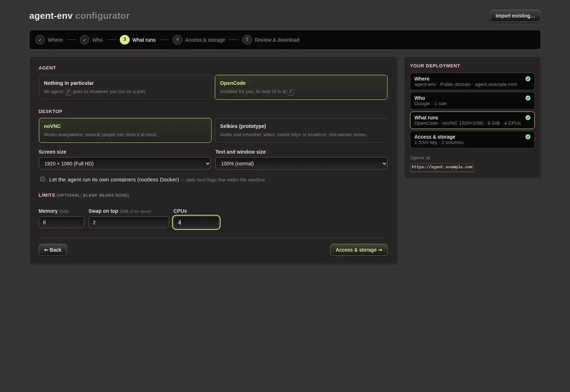
Task: Click green check on What runs card
Action: click(528, 118)
